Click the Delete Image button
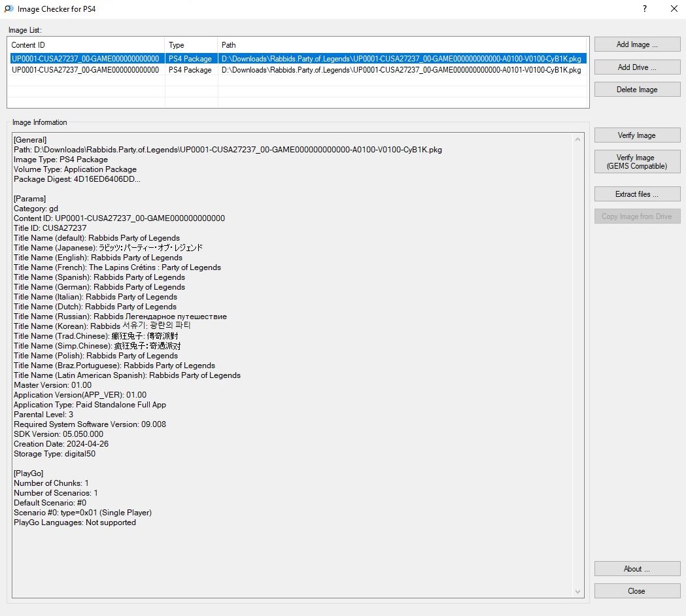Viewport: 686px width, 616px height. point(637,89)
